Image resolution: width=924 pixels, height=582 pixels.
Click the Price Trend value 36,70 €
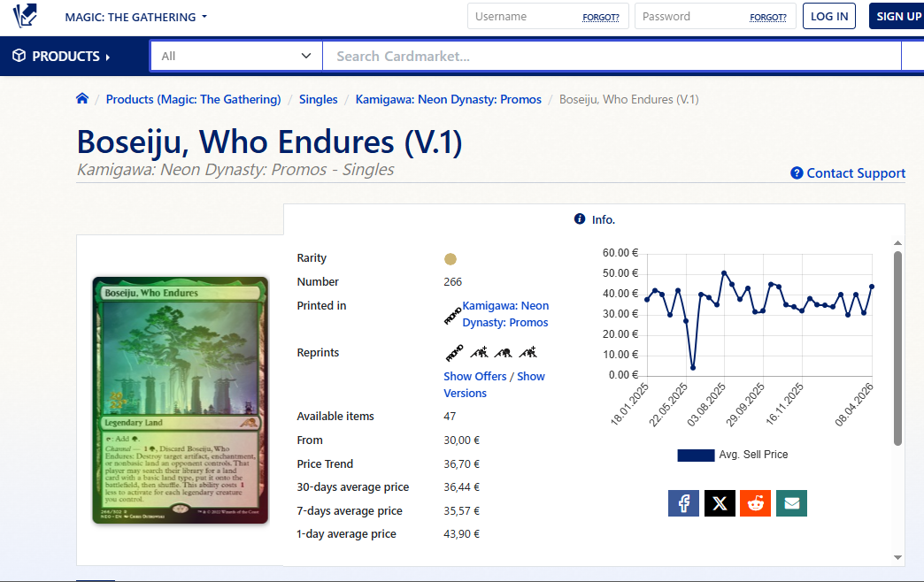(461, 464)
